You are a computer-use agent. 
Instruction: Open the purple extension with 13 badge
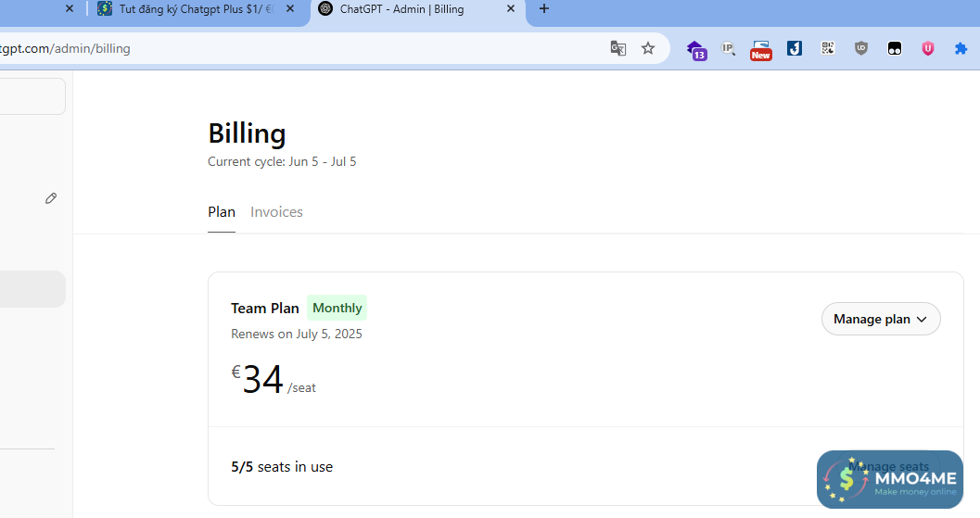pos(696,49)
